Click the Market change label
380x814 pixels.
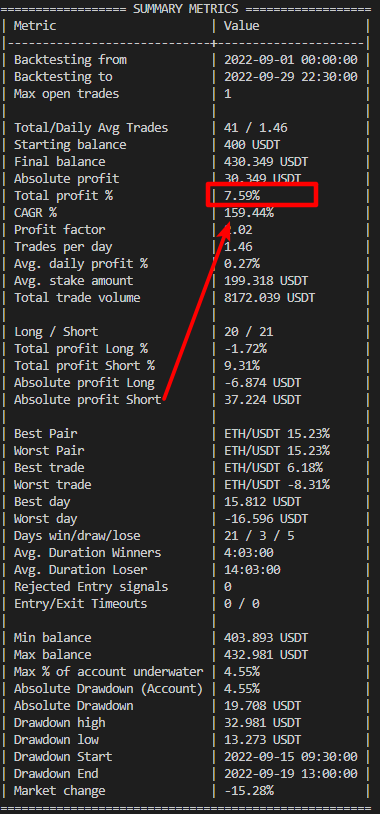click(x=59, y=792)
